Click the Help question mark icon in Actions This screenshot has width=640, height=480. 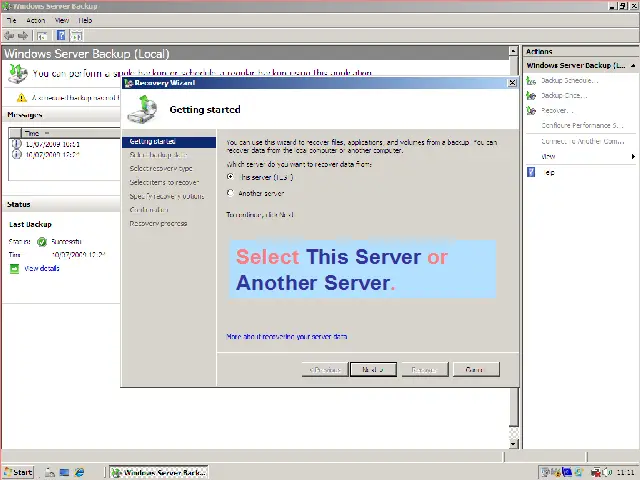[x=531, y=172]
